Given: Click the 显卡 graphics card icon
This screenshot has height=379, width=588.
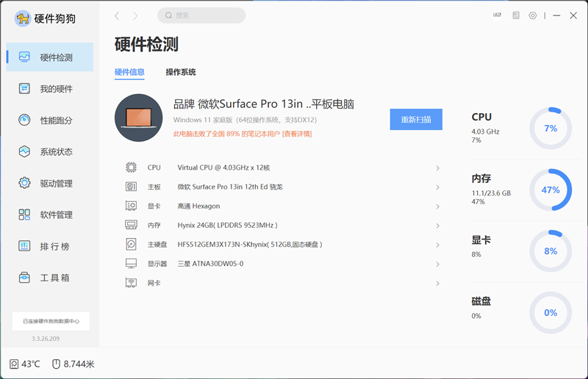Looking at the screenshot, I should pos(131,206).
